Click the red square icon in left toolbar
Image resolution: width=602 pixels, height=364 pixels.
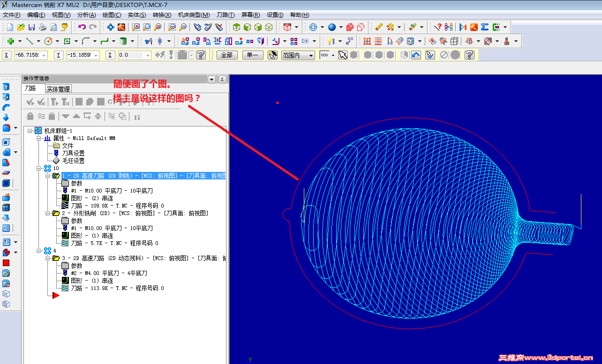tap(6, 263)
